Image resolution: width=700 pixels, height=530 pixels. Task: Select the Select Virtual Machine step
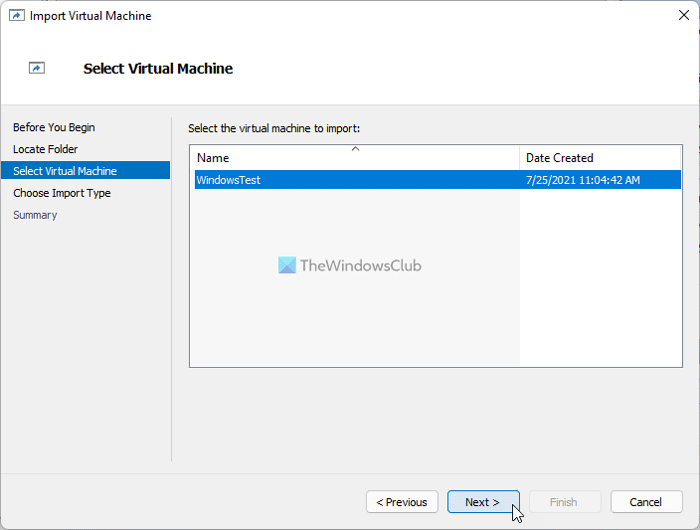(65, 171)
